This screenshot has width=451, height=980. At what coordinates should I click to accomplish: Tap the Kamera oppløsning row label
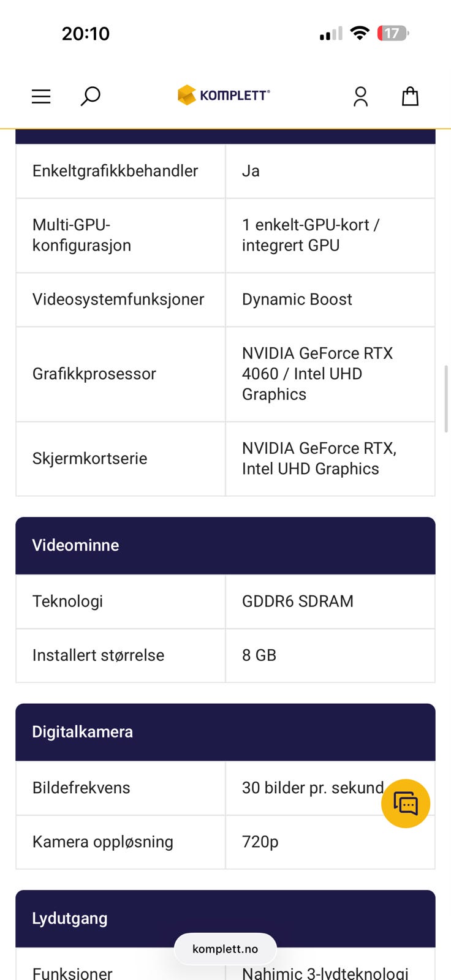(x=103, y=842)
